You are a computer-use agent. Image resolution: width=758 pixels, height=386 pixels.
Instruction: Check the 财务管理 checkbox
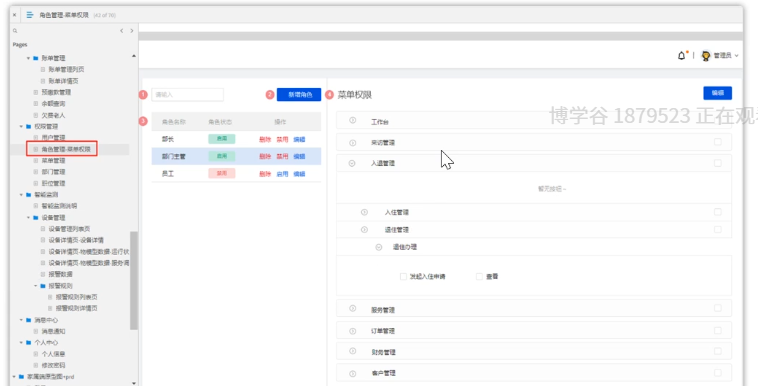pyautogui.click(x=718, y=351)
